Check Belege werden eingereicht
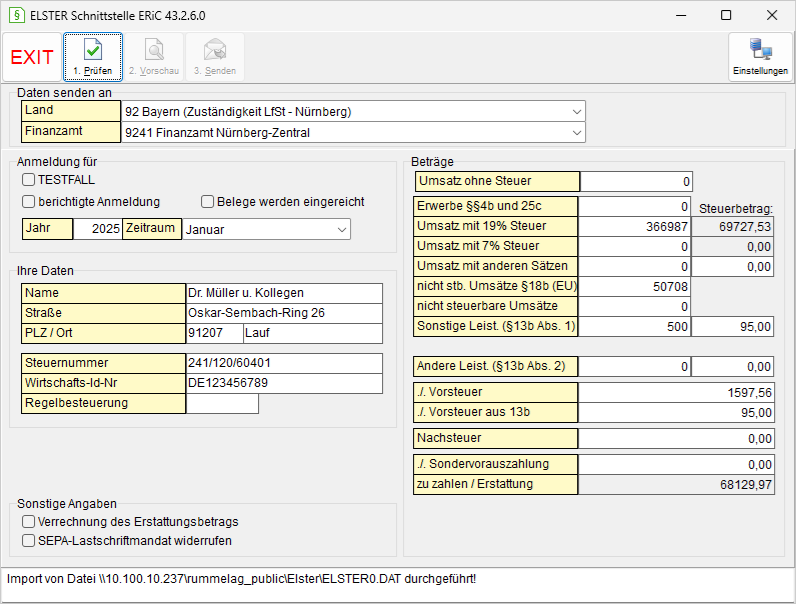Viewport: 796px width, 605px height. coord(207,201)
